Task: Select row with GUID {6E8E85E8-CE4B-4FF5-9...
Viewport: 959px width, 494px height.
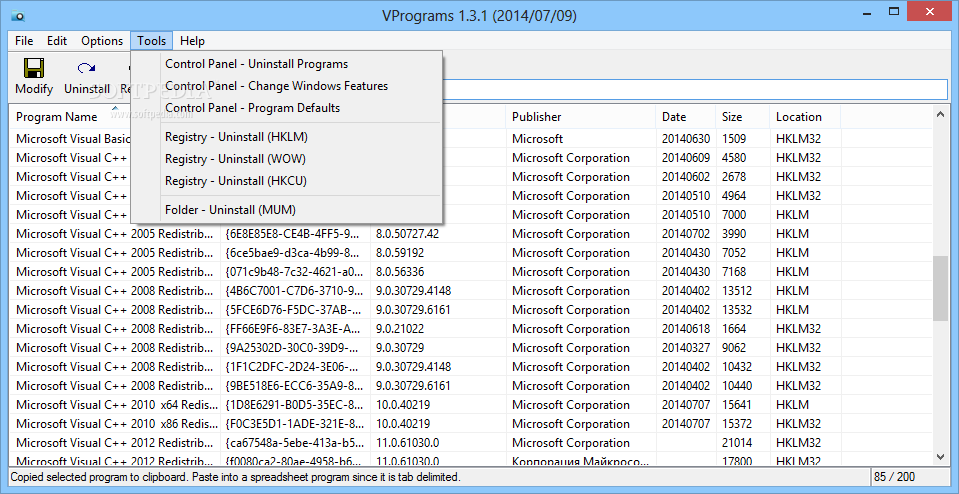Action: [471, 234]
